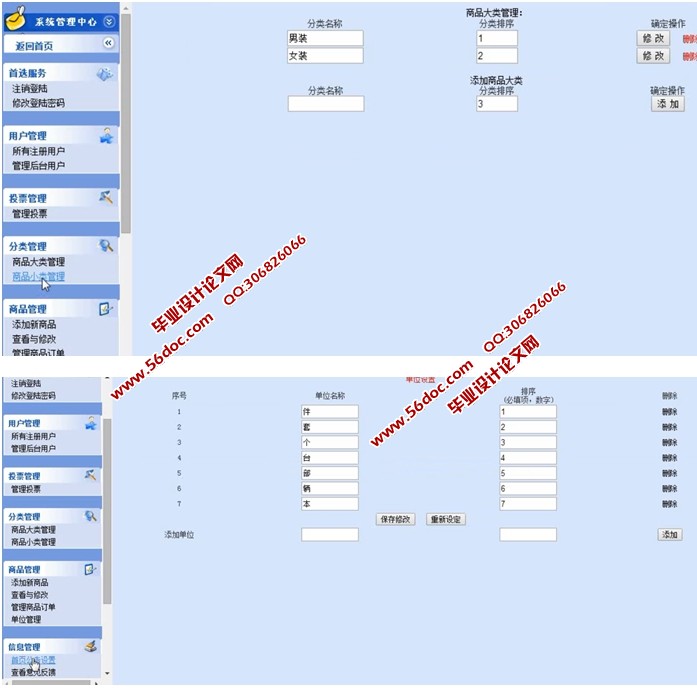The width and height of the screenshot is (697, 695).
Task: Click the 女装 category name field
Action: (325, 56)
